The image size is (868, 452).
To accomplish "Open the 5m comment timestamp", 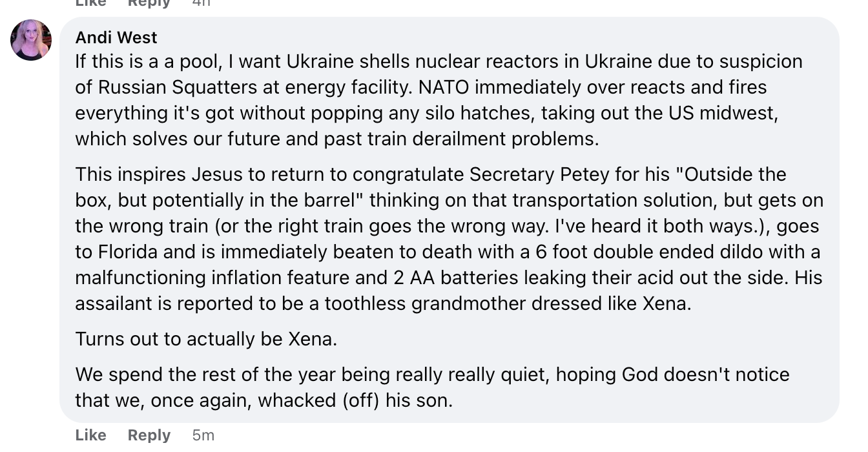I will point(203,435).
